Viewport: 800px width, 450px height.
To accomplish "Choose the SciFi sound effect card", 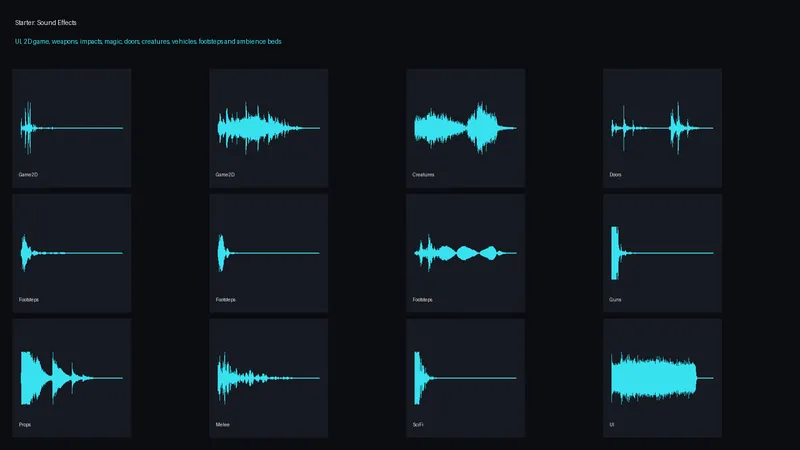I will 465,378.
